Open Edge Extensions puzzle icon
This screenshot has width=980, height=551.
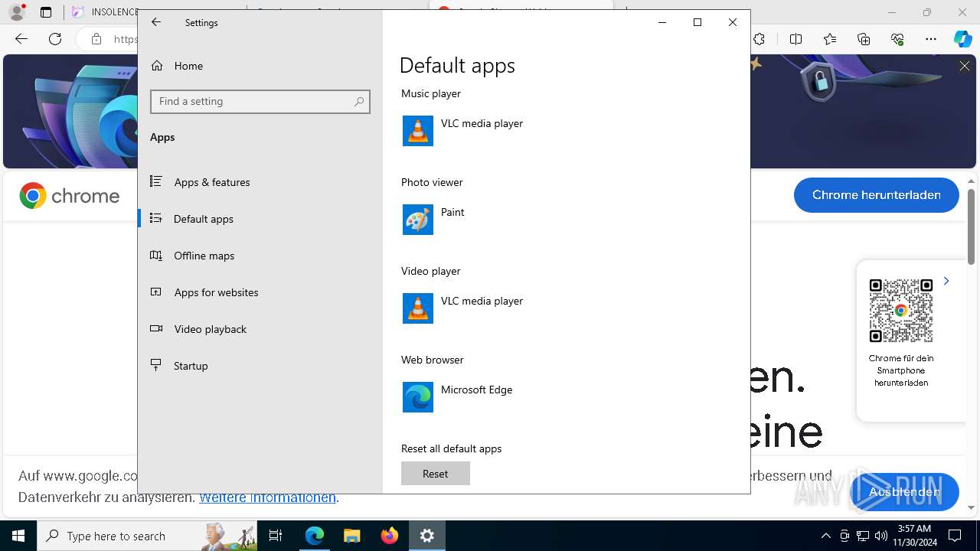pyautogui.click(x=759, y=39)
